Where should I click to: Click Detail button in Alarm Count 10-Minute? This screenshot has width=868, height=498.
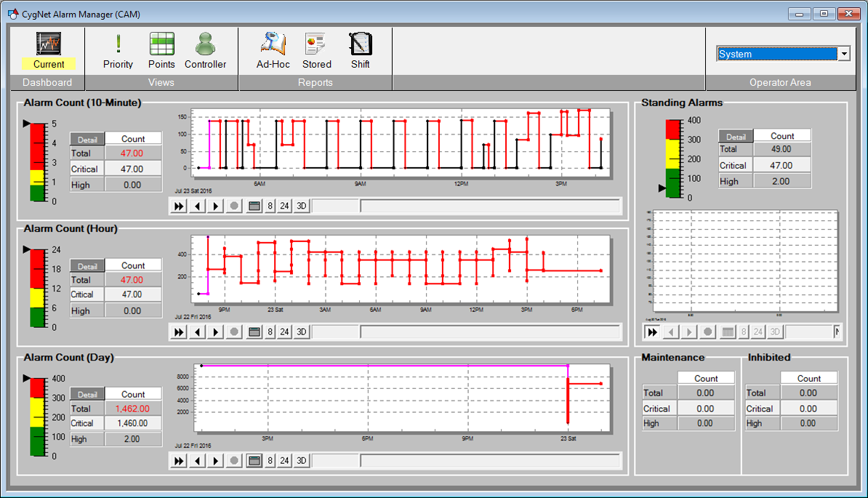coord(87,140)
